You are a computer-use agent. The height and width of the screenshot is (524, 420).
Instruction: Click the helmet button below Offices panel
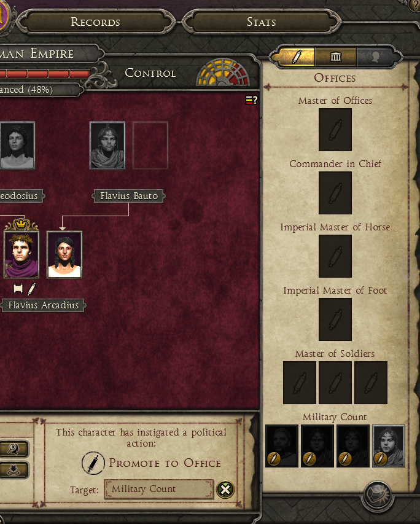coord(378,496)
